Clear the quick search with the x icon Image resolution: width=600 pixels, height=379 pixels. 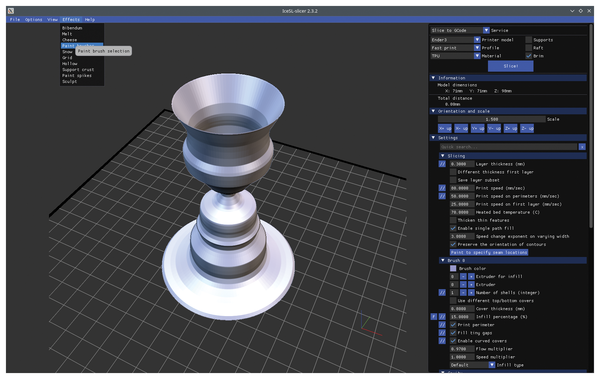click(x=582, y=147)
